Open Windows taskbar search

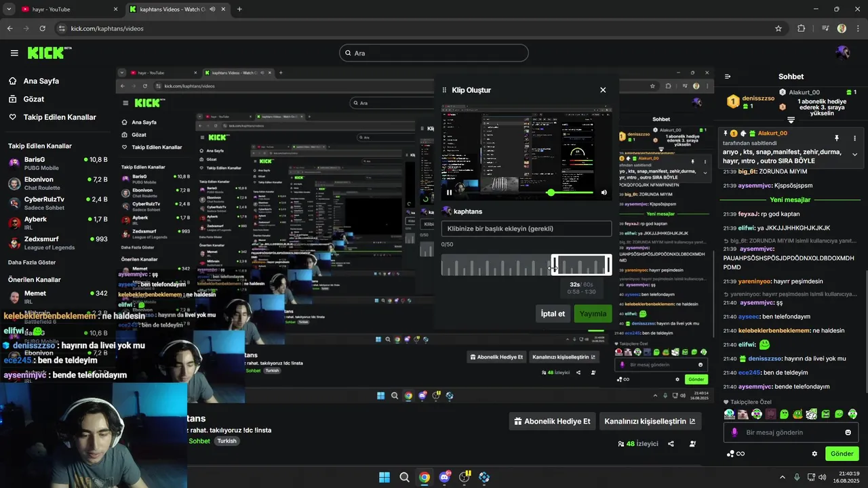(404, 477)
